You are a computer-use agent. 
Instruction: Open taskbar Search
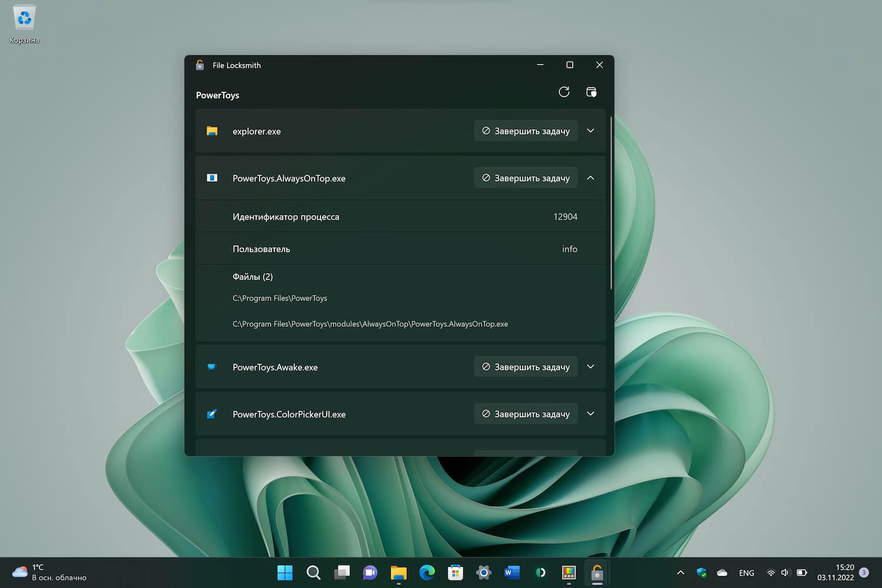pyautogui.click(x=313, y=572)
